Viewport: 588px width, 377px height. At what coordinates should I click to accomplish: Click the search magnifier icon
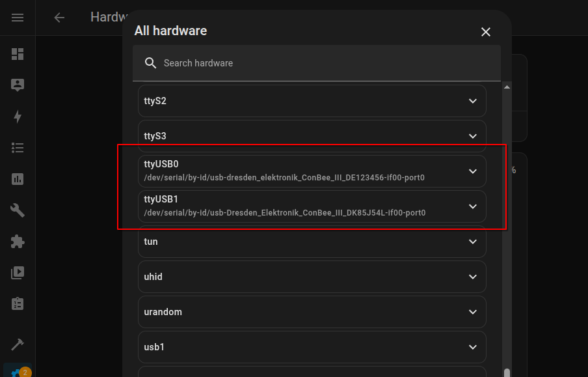point(150,63)
